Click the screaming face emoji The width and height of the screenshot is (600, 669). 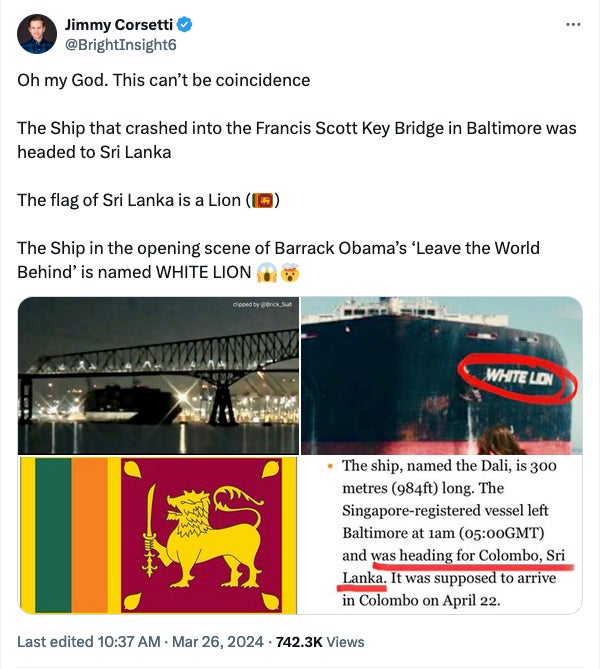pos(267,273)
